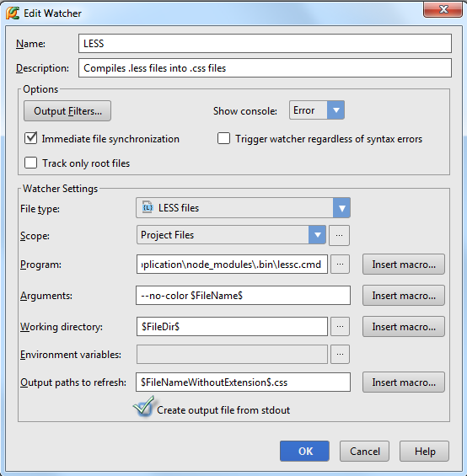This screenshot has height=476, width=467.
Task: Open scope browse ellipsis button
Action: 340,235
